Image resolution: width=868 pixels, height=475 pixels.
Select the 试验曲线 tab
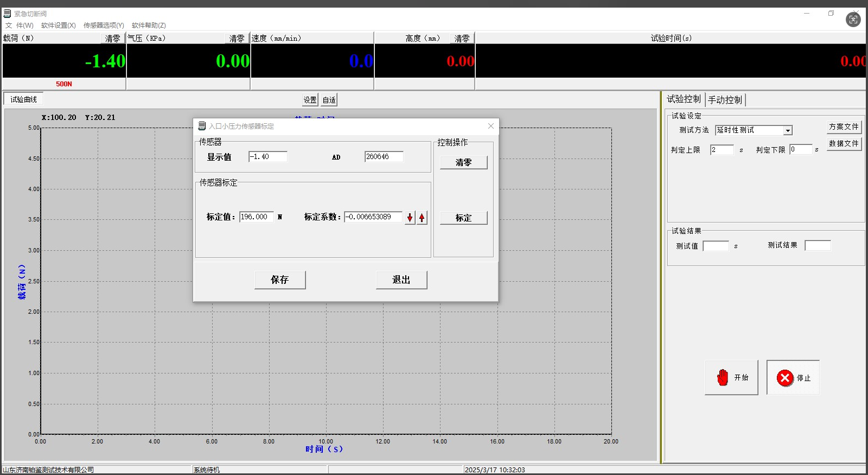tap(24, 99)
